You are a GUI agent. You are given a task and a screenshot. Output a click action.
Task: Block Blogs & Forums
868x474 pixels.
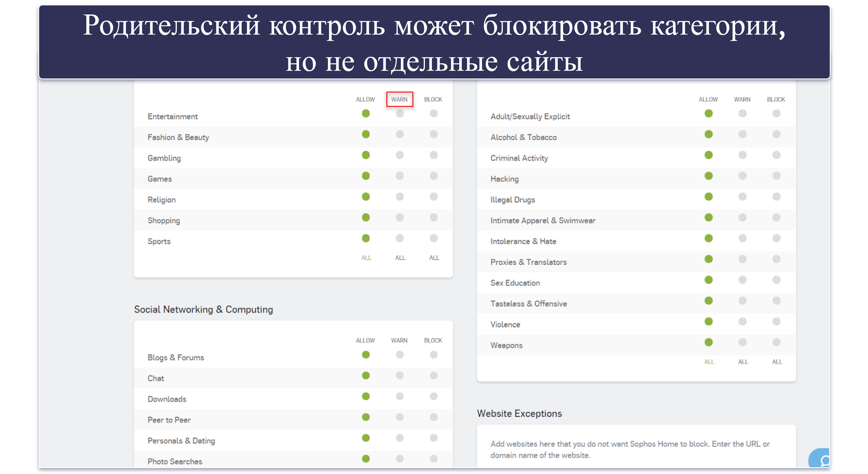tap(434, 355)
